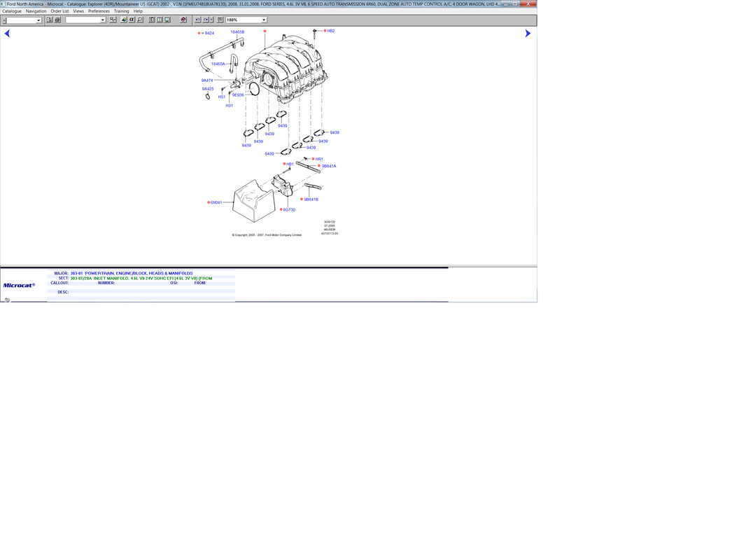This screenshot has height=560, width=746.
Task: Open the 100% zoom dropdown
Action: 264,20
